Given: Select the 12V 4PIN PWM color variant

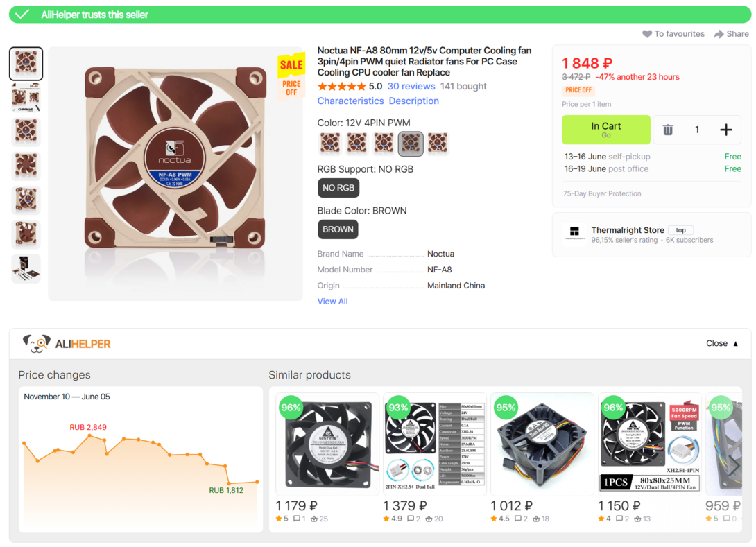Looking at the screenshot, I should point(411,144).
